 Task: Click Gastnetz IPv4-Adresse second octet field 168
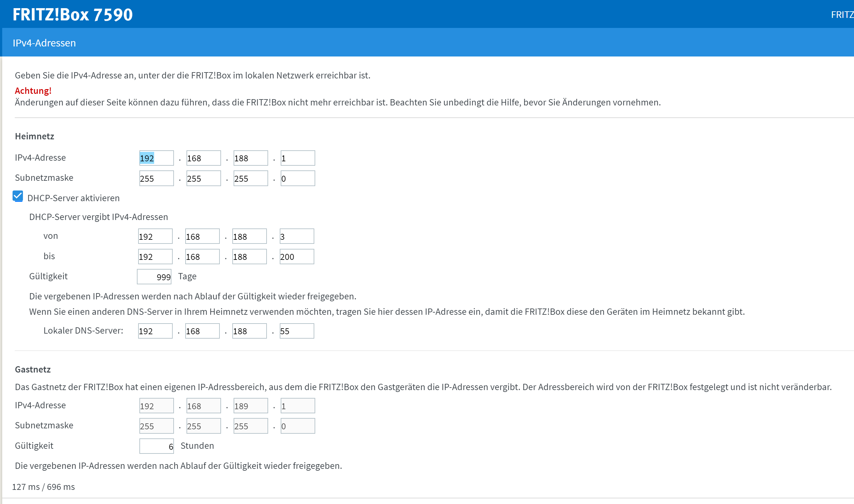coord(203,406)
